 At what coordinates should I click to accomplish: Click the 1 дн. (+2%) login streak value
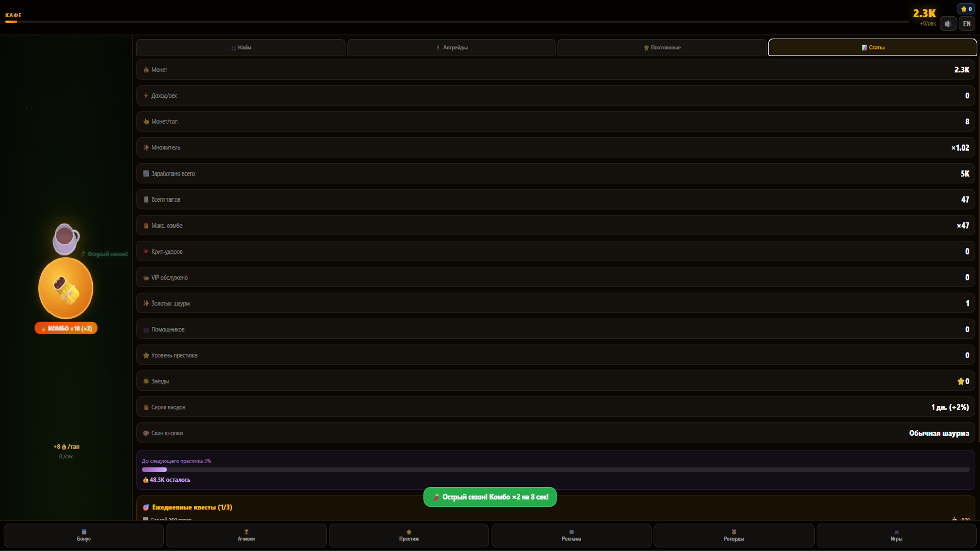pos(950,407)
